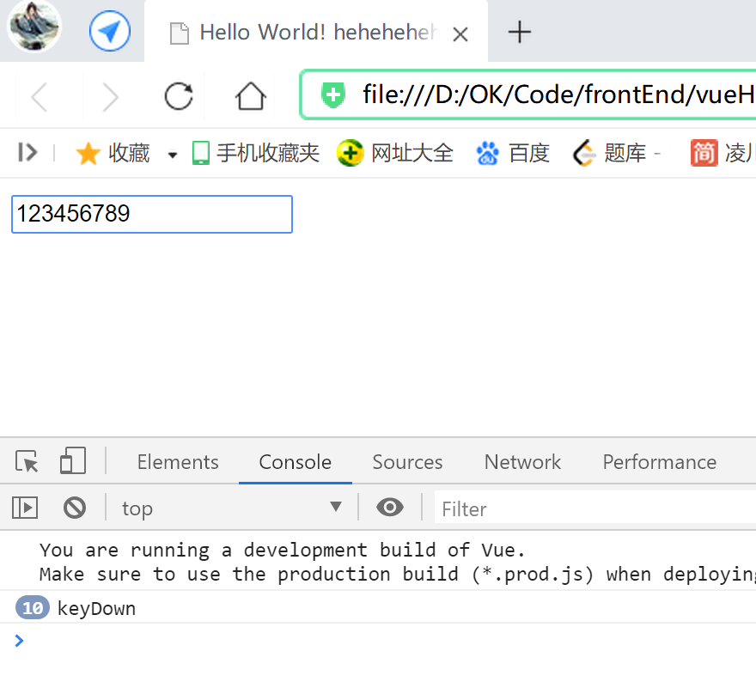
Task: Create live expression with eye icon
Action: tap(390, 507)
